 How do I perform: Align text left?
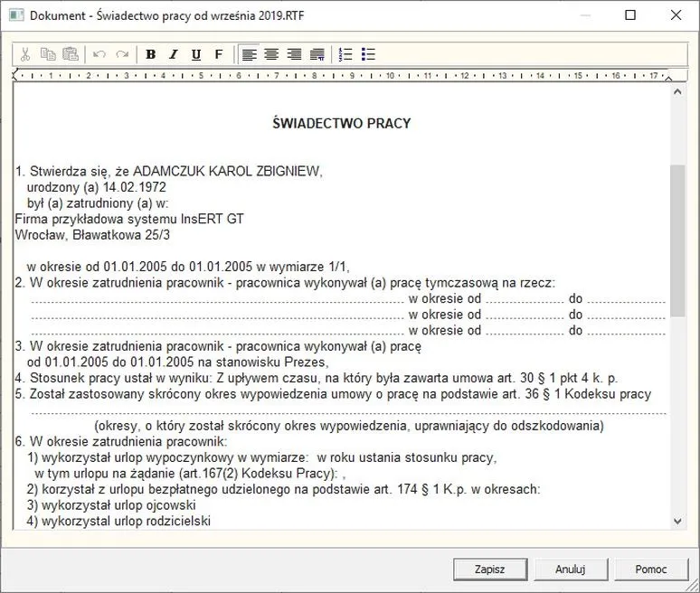tap(249, 54)
